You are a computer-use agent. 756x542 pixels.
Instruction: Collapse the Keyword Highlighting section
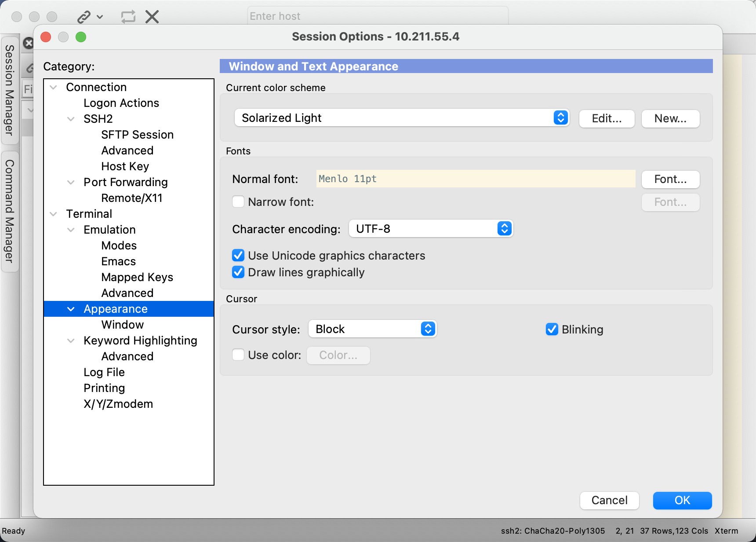71,340
